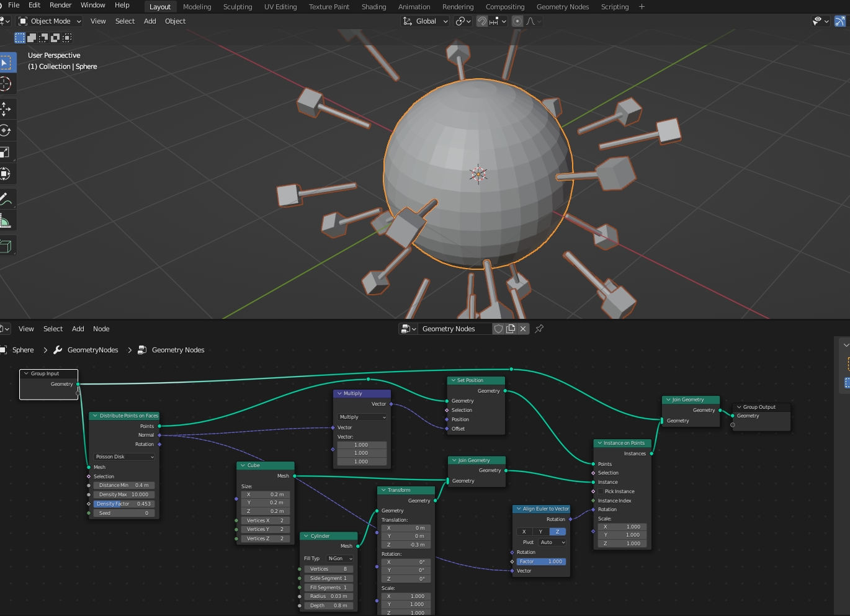This screenshot has width=850, height=616.
Task: Open the Poisson Disk distribution method dropdown
Action: coord(124,457)
